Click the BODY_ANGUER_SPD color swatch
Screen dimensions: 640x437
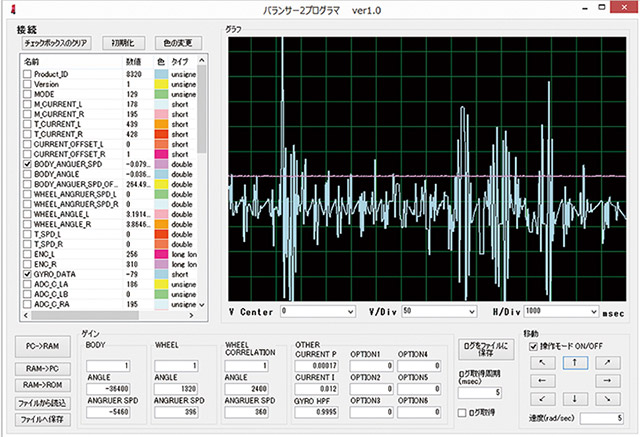point(161,164)
